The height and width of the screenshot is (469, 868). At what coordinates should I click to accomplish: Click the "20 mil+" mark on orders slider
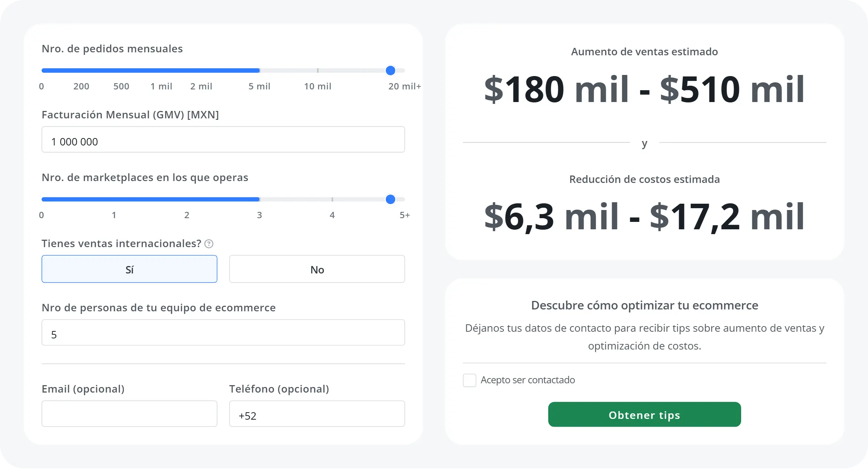coord(404,86)
